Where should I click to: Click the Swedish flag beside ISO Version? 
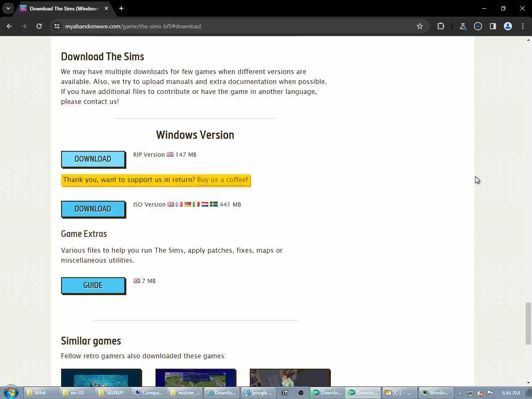tap(214, 204)
